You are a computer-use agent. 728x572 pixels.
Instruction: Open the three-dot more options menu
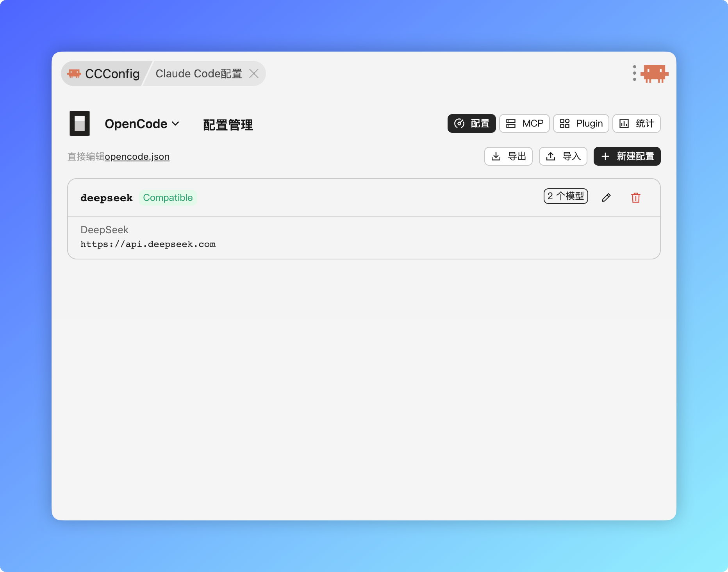[x=634, y=73]
